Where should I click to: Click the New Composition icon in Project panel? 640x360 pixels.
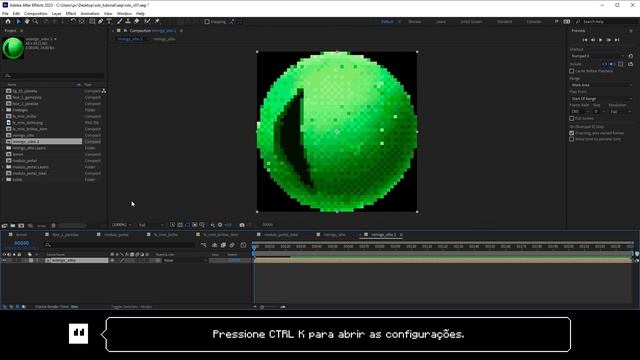(21, 225)
